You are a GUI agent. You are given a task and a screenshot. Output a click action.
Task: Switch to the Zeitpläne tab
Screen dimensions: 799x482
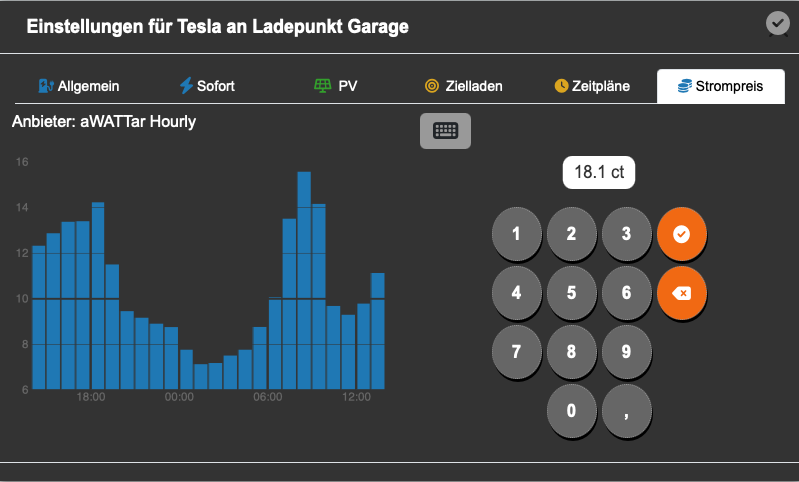592,86
